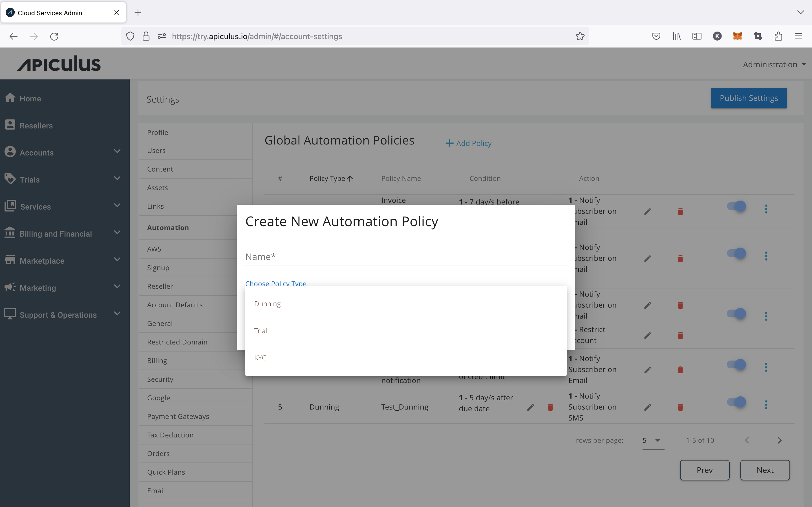Open the rows per page dropdown
This screenshot has height=507, width=812.
653,440
